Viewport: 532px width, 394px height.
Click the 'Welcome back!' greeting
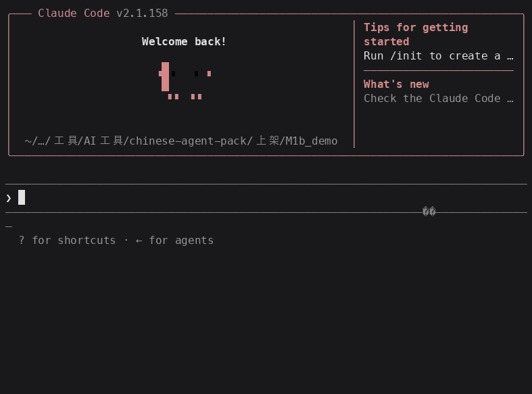pos(184,41)
